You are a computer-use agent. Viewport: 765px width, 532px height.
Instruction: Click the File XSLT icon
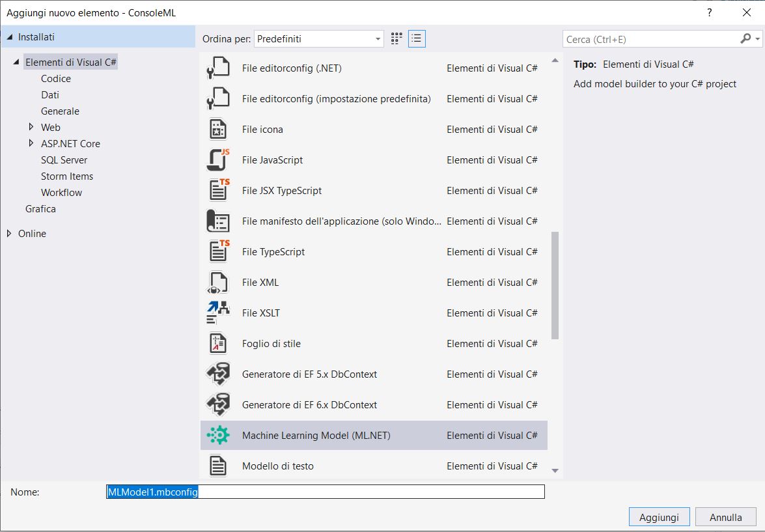(217, 313)
